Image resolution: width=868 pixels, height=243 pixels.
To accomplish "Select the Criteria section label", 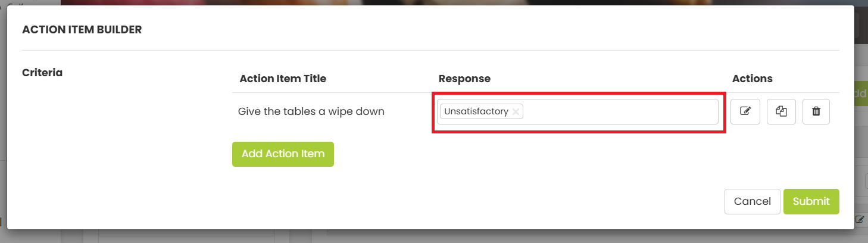I will tap(42, 73).
